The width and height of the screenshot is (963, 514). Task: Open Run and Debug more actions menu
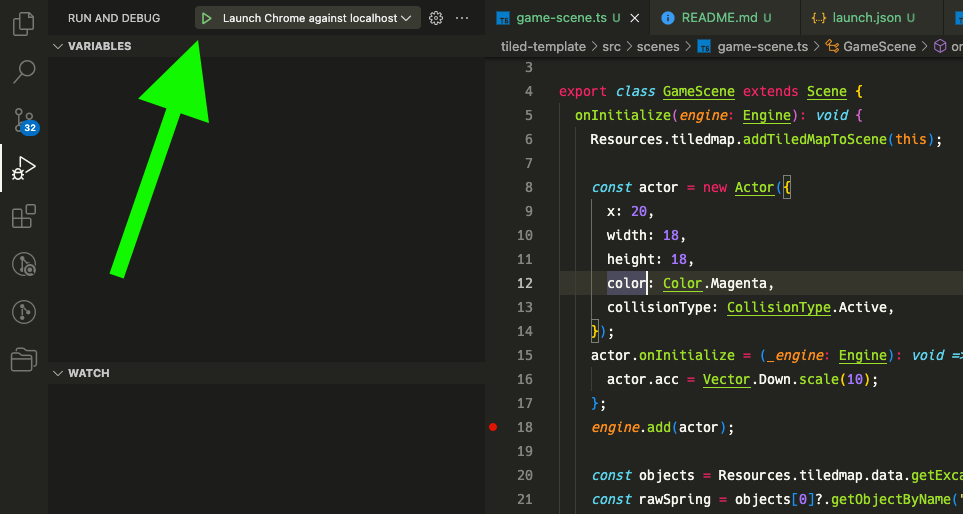pyautogui.click(x=462, y=18)
